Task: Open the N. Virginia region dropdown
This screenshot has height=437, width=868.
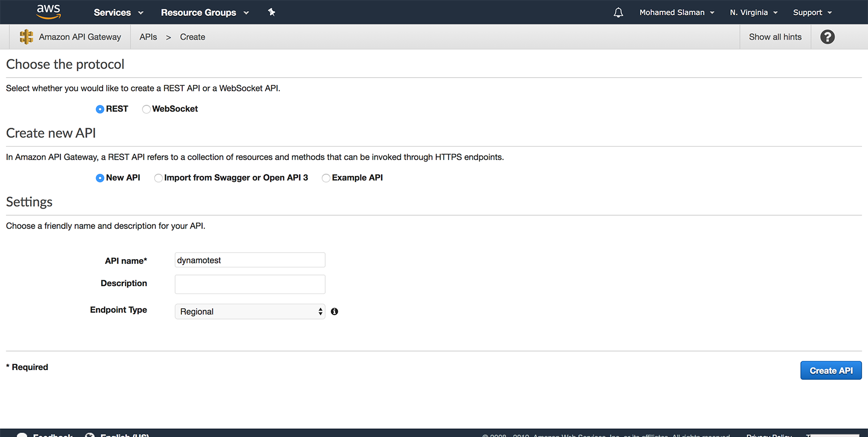Action: [x=754, y=12]
